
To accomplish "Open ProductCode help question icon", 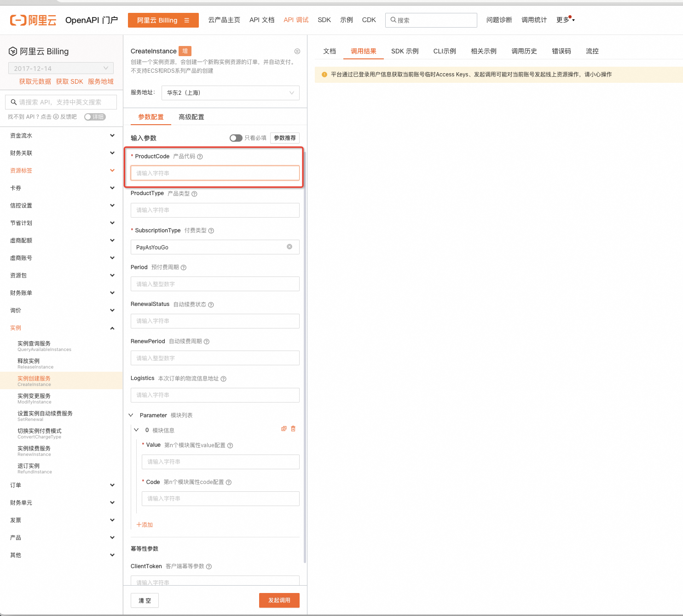I will coord(200,156).
